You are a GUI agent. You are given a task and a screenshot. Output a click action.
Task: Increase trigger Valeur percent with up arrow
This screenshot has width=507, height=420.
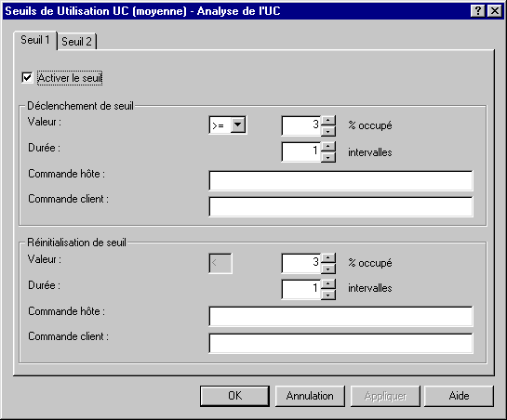(328, 121)
